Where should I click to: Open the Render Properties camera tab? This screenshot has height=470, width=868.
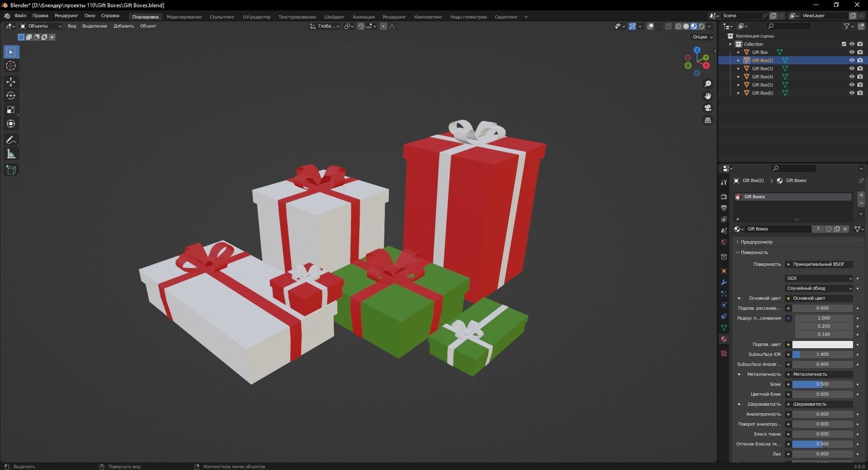(723, 197)
